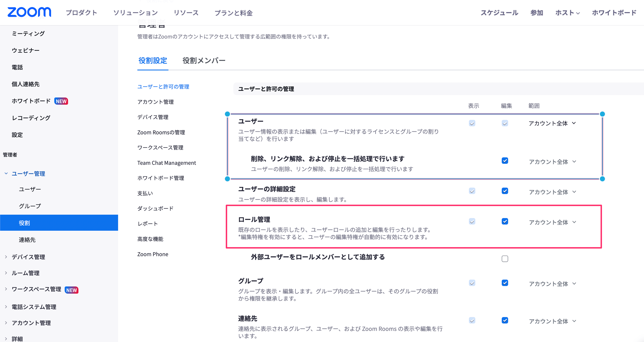Click the Zoom logo

29,12
